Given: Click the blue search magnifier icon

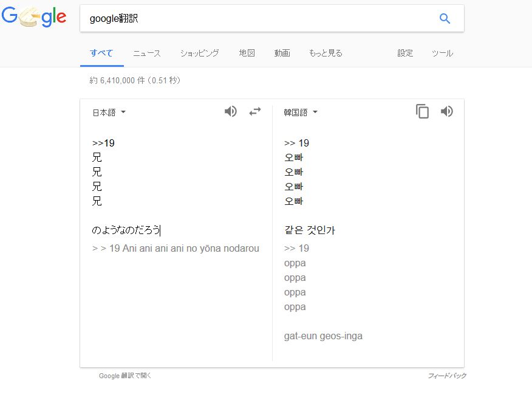Looking at the screenshot, I should (x=445, y=19).
